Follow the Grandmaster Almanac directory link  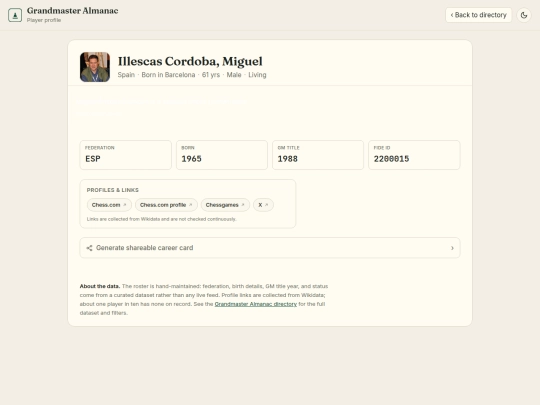coord(256,304)
